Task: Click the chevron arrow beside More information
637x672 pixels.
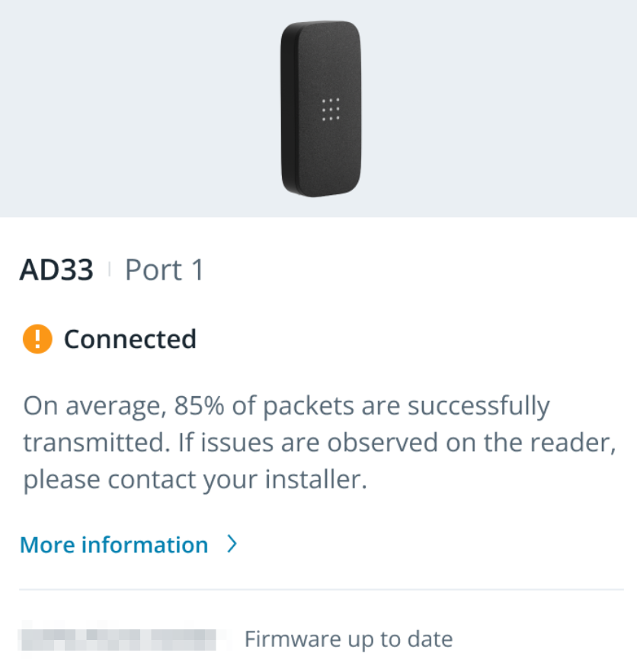Action: [232, 544]
